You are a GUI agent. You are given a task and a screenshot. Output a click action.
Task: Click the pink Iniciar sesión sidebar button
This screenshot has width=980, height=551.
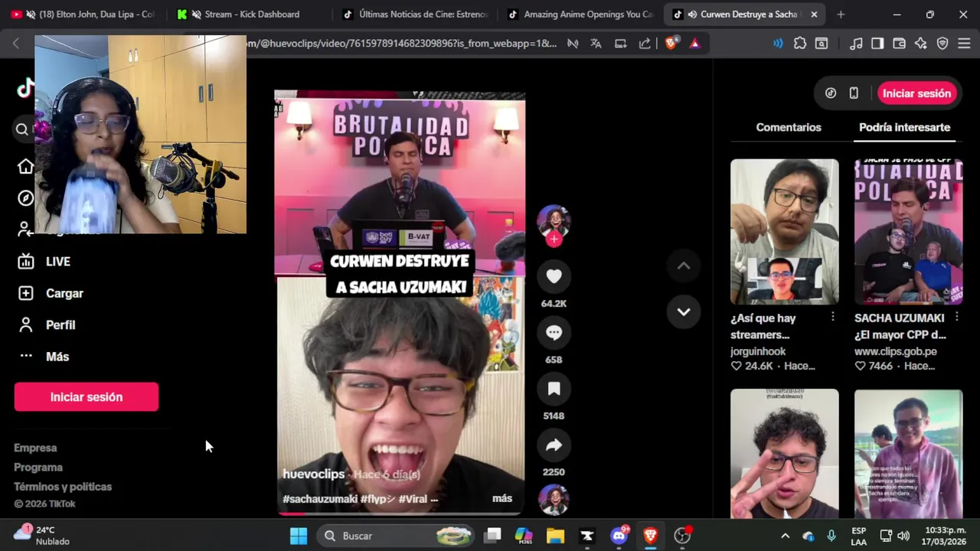click(87, 397)
